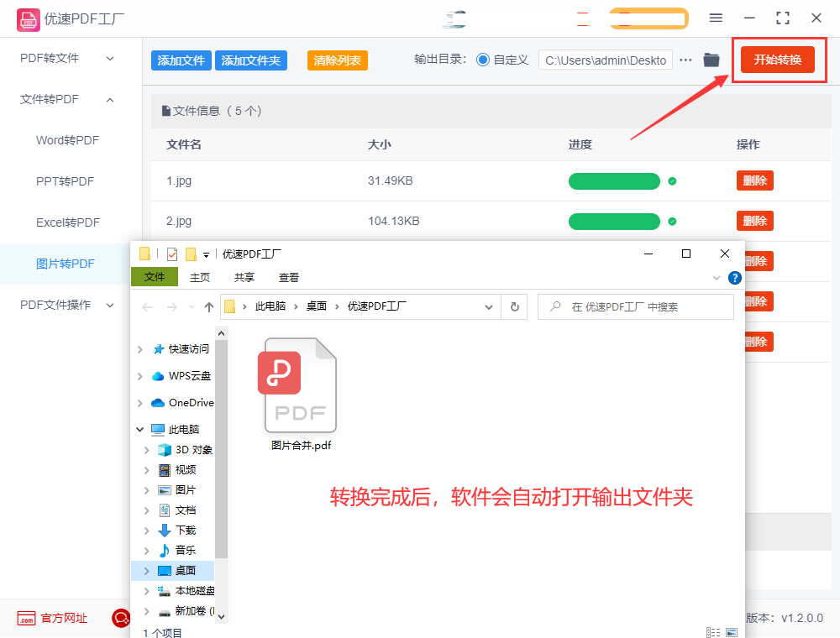Click 此电脑 in the address breadcrumb
The width and height of the screenshot is (840, 638).
click(270, 306)
